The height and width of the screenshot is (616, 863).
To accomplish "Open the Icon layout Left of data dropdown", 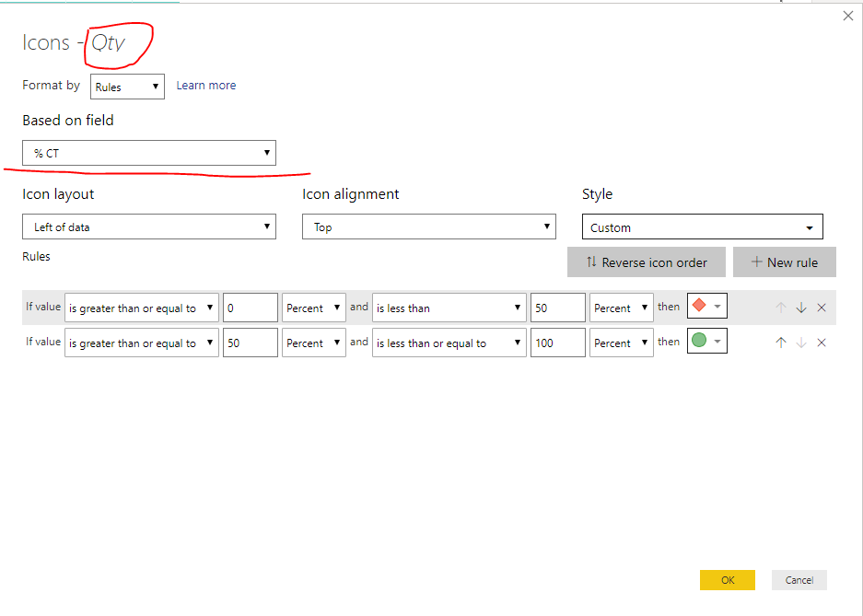I will (149, 227).
